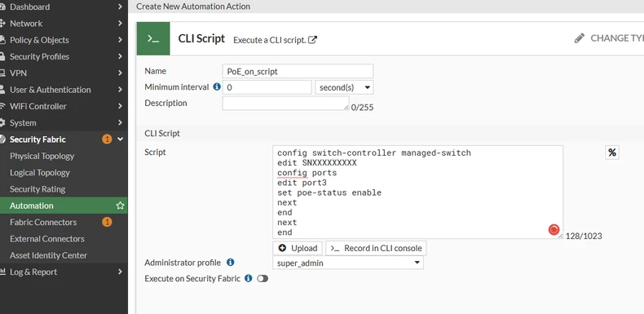Expand the User & Authentication chevron

coord(120,90)
